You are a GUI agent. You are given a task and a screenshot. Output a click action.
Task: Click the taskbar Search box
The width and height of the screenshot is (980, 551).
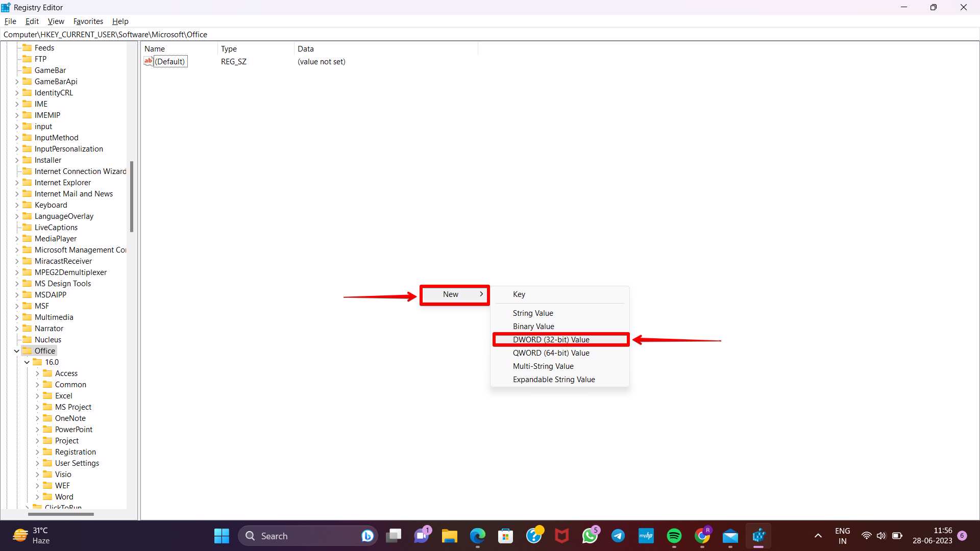pyautogui.click(x=306, y=536)
